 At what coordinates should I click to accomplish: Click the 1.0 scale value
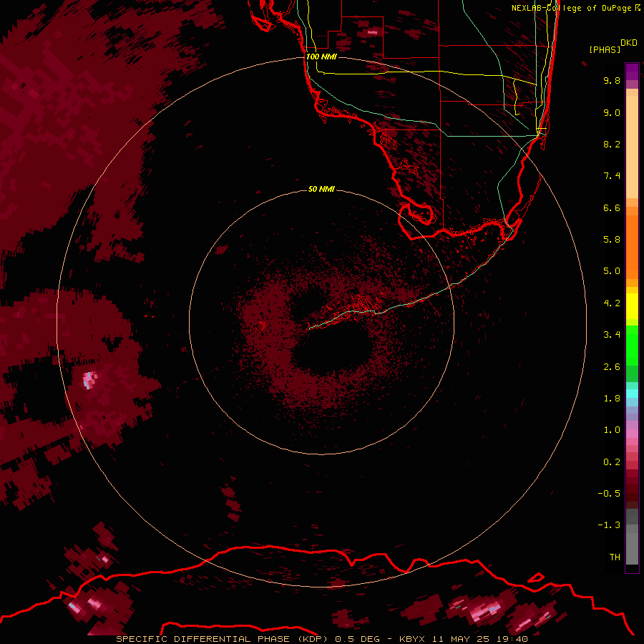(612, 430)
